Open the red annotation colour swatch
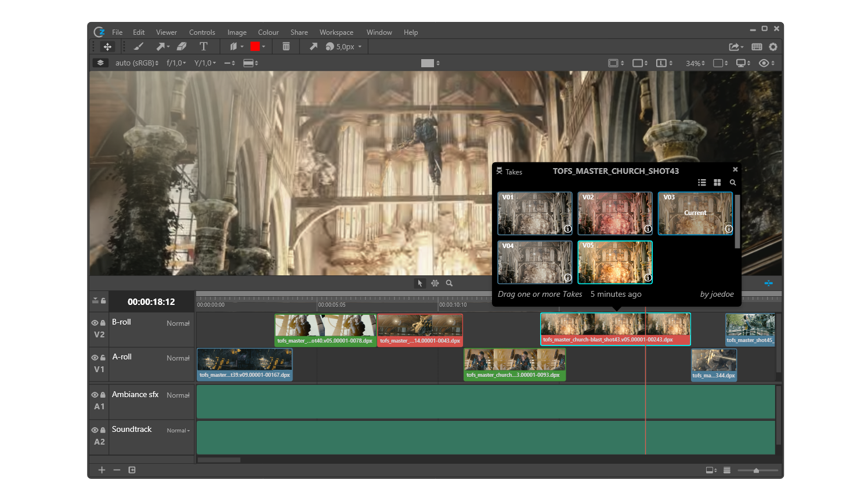868x502 pixels. (x=255, y=46)
